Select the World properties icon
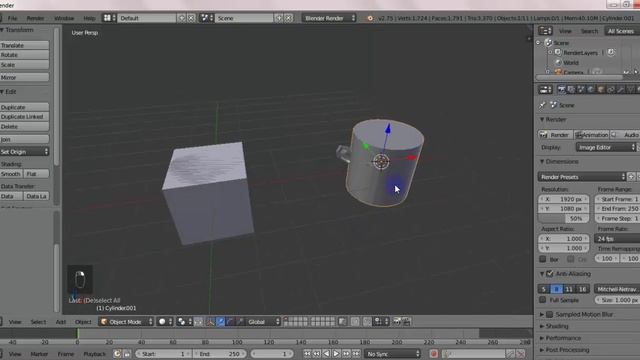The image size is (640, 360). point(591,89)
